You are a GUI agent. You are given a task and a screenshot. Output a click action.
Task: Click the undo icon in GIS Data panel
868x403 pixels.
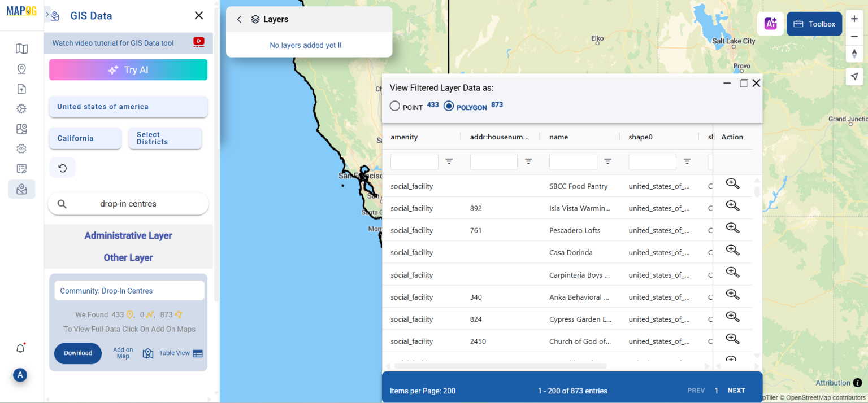(62, 167)
